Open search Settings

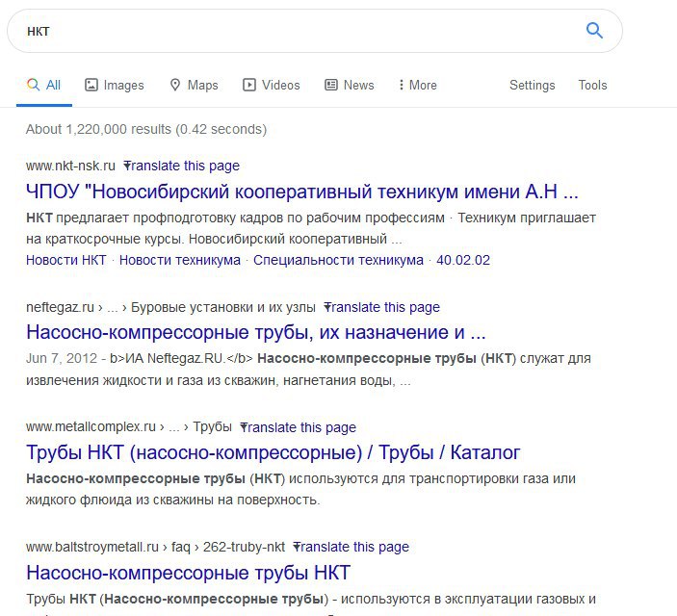coord(532,85)
